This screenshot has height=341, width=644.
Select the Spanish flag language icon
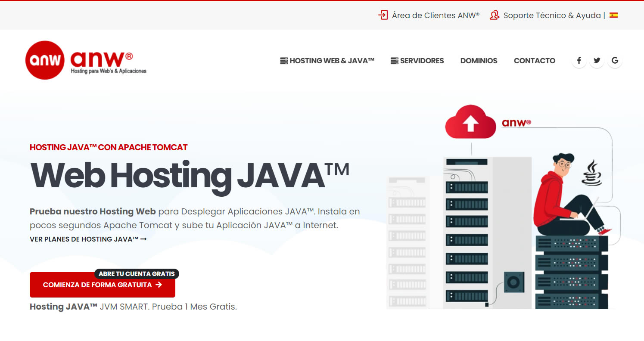click(613, 15)
